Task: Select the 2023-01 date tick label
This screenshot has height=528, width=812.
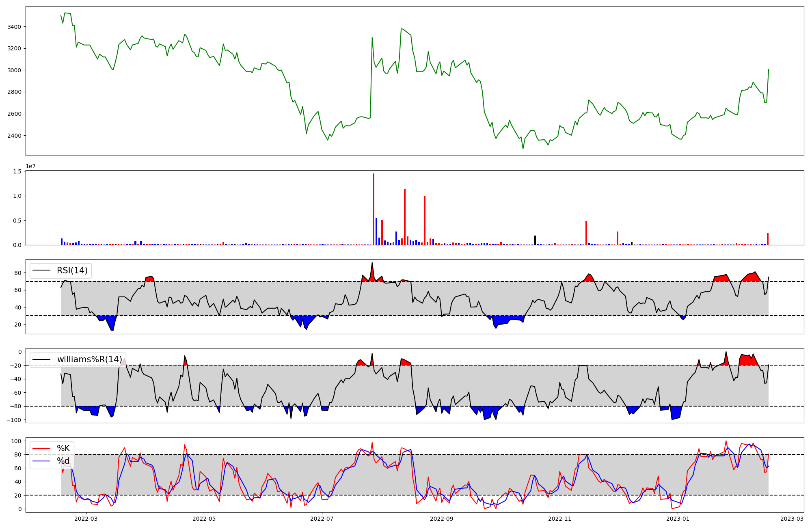Action: point(678,519)
